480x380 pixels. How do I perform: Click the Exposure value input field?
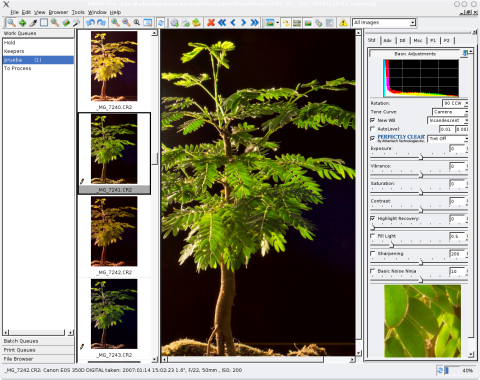pyautogui.click(x=457, y=149)
